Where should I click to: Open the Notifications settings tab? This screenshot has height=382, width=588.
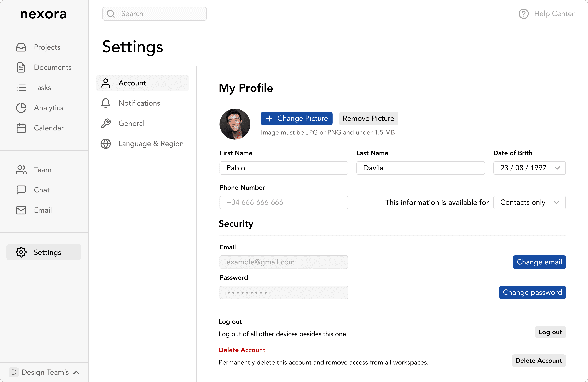coord(139,103)
